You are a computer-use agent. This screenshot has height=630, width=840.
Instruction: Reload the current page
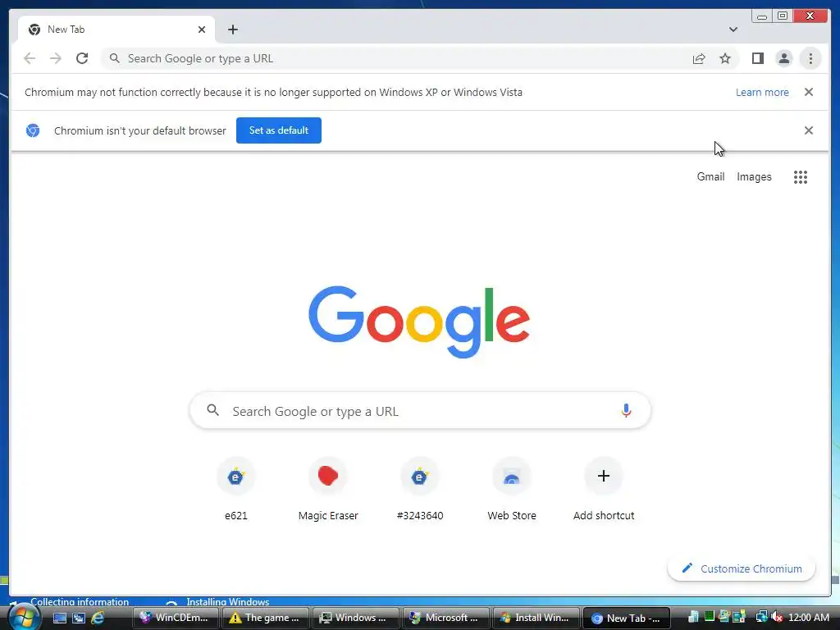pyautogui.click(x=82, y=58)
